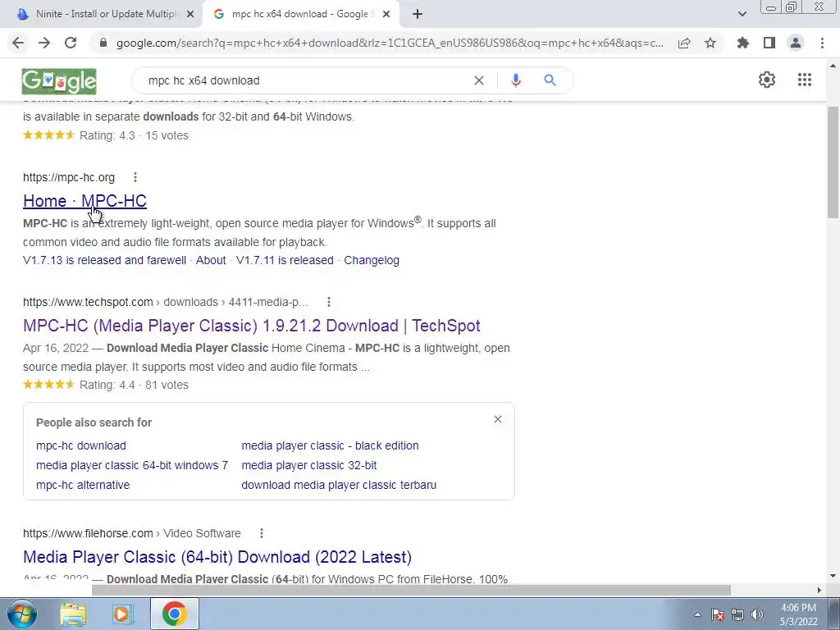Open Windows Explorer from the taskbar
The width and height of the screenshot is (840, 630).
point(73,614)
